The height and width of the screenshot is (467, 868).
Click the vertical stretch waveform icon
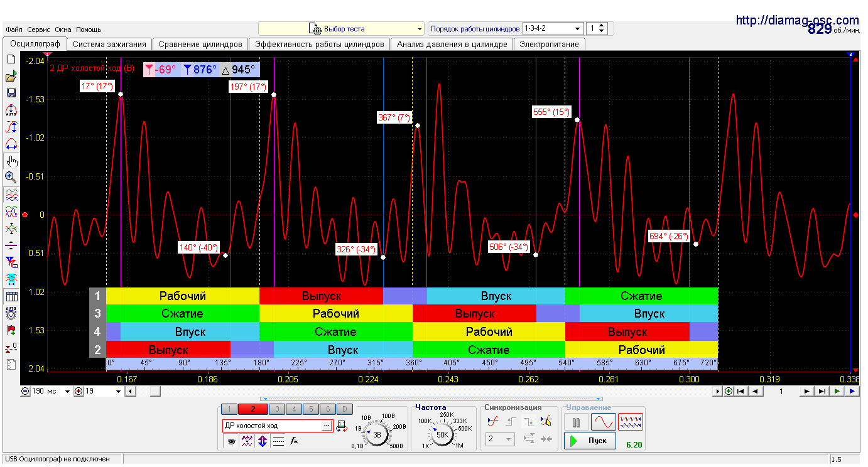(11, 127)
